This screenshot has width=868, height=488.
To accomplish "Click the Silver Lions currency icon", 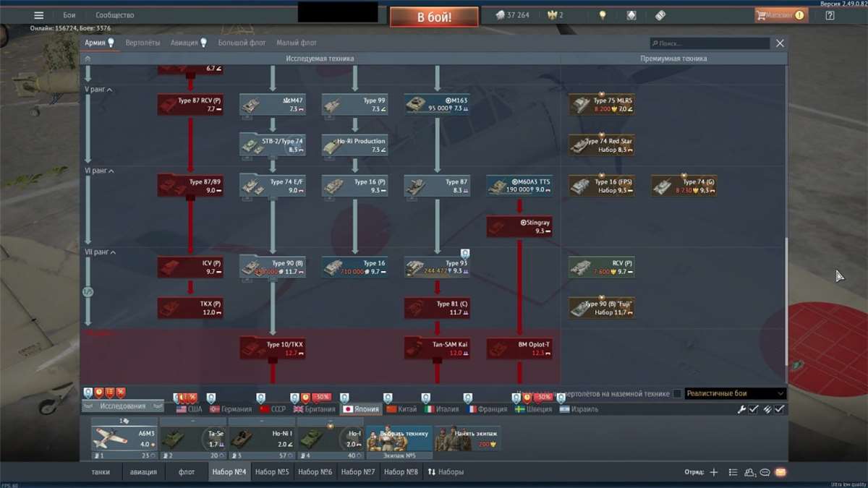I will click(499, 15).
